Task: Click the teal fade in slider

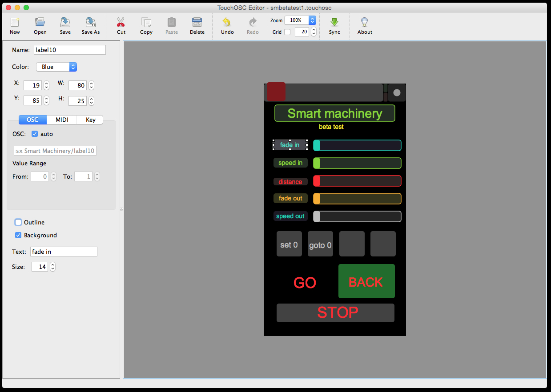Action: [x=357, y=145]
